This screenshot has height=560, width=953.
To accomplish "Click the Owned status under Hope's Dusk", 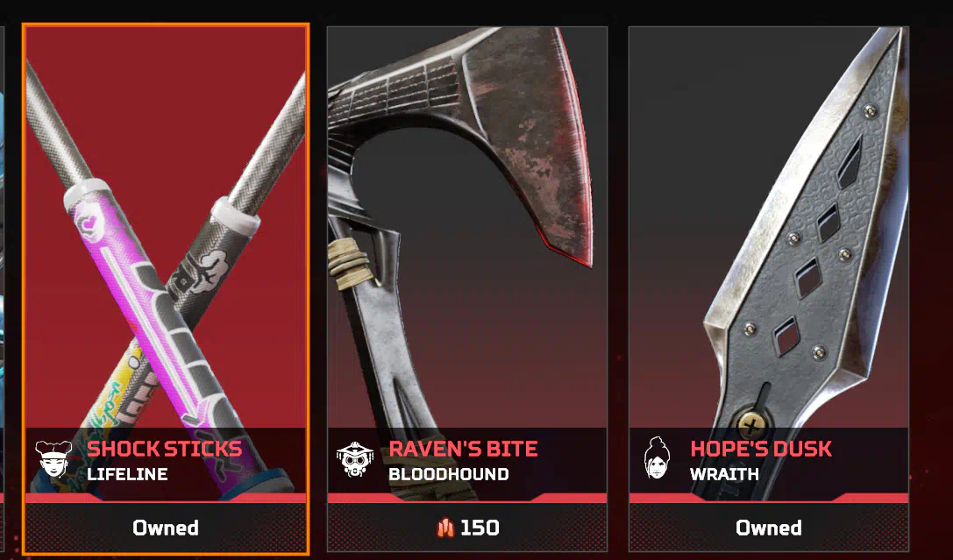I will (x=768, y=528).
